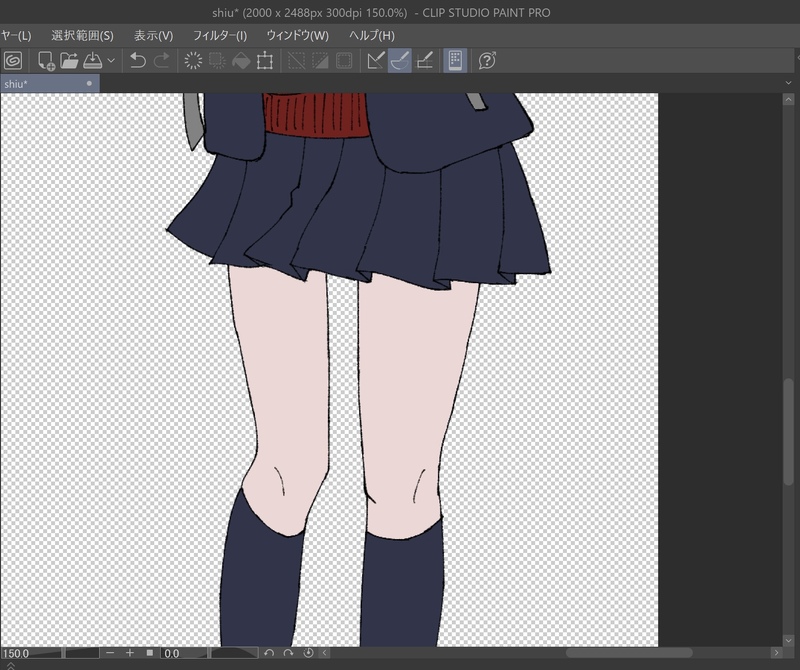Open CLIP STUDIO launcher icon

point(13,61)
